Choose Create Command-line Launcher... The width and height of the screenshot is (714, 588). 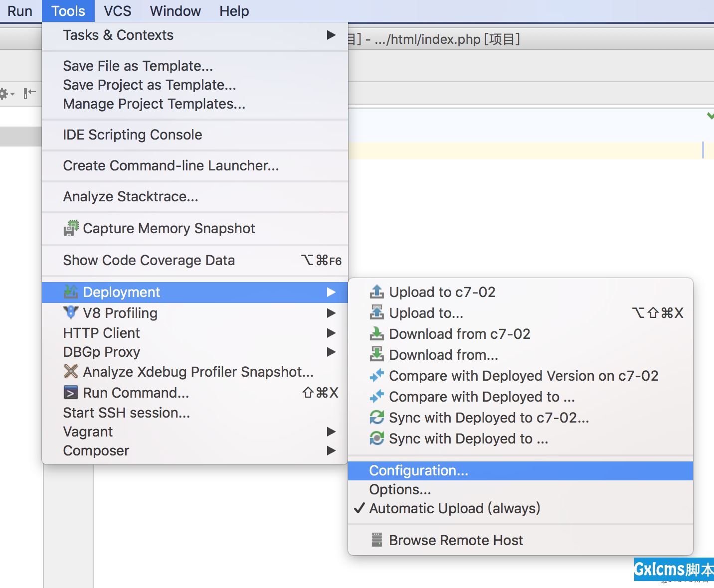195,165
